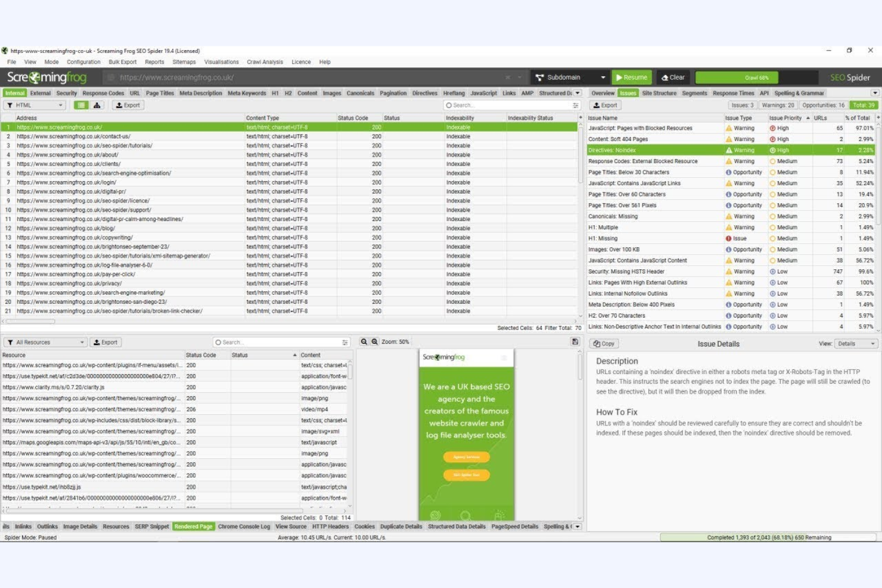
Task: Open the File menu
Action: click(x=11, y=62)
